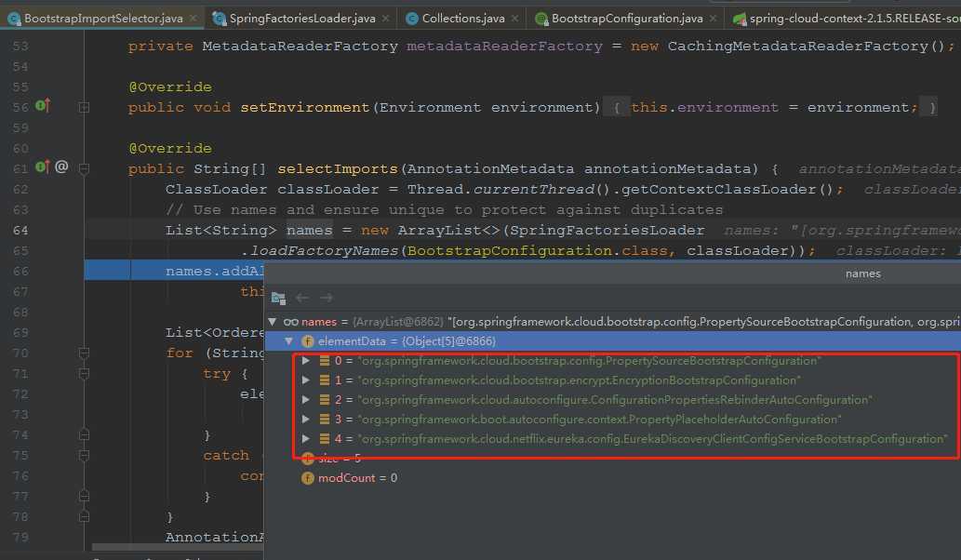Viewport: 961px width, 560px height.
Task: Fold the for loop at line 70
Action: point(84,353)
